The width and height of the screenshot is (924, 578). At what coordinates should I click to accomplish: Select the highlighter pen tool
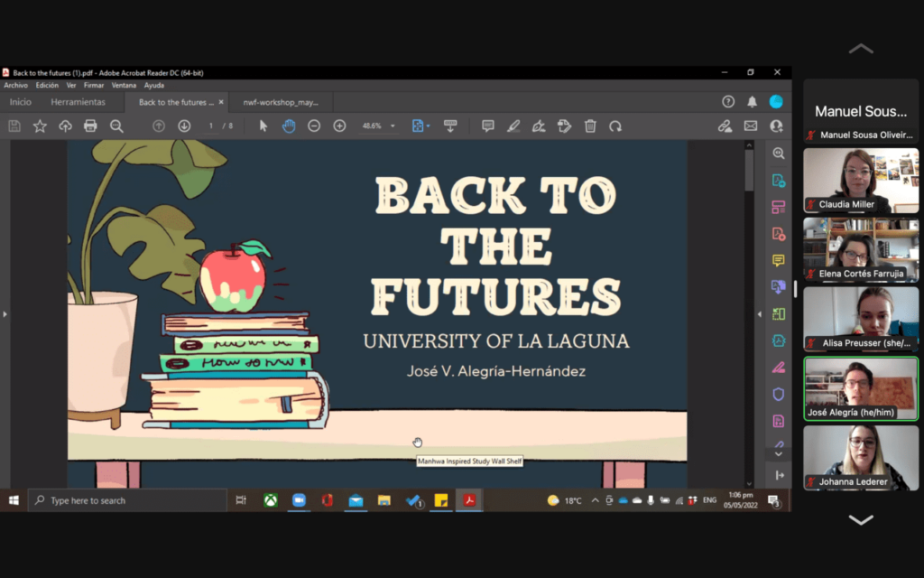(513, 126)
